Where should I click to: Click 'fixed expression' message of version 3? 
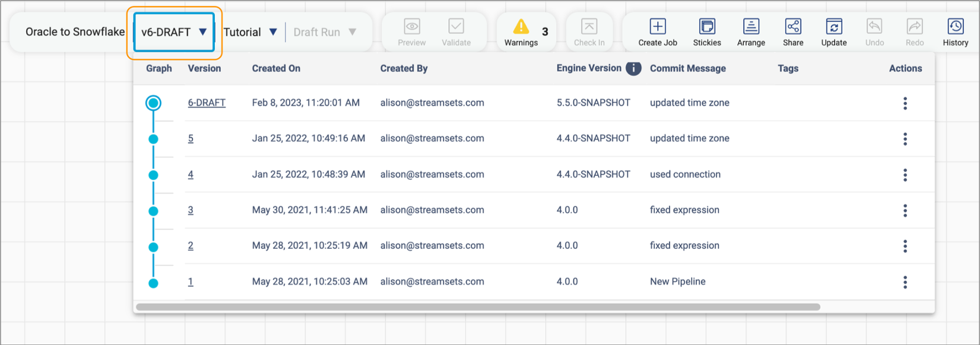(x=684, y=210)
